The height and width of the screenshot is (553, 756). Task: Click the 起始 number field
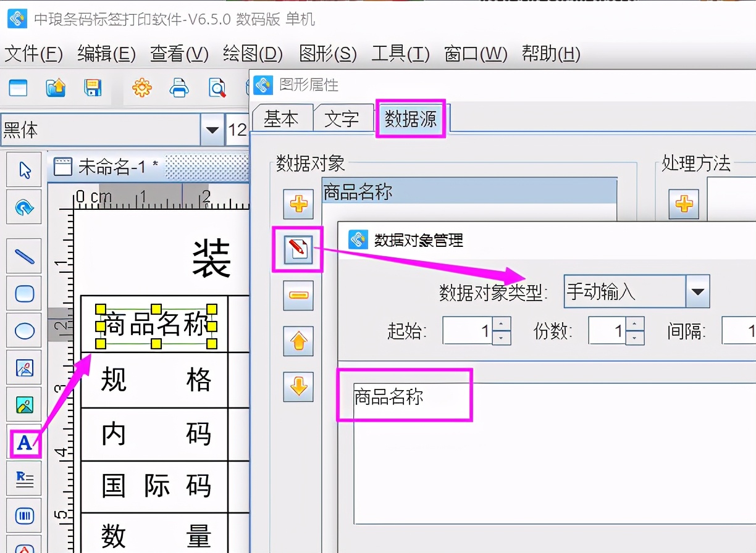click(469, 331)
